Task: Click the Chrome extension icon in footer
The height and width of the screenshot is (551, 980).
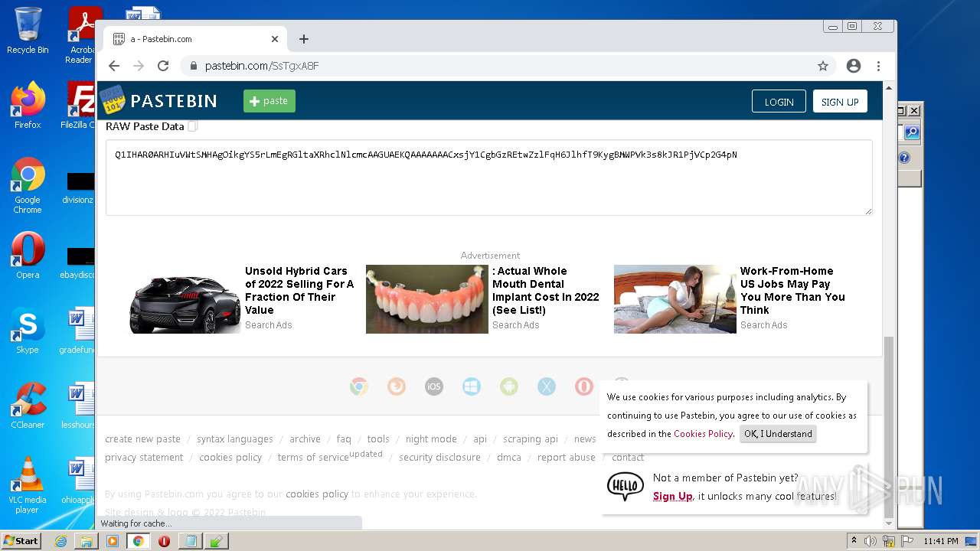Action: 359,386
